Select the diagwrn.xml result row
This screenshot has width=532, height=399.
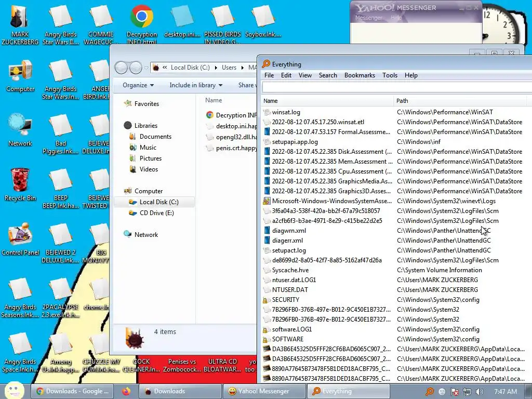(x=396, y=230)
